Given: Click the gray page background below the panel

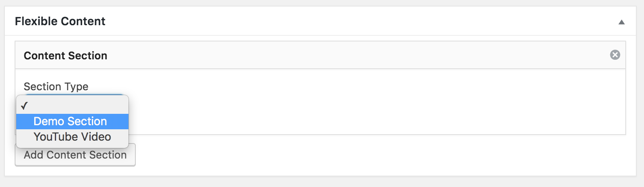Looking at the screenshot, I should (x=325, y=182).
